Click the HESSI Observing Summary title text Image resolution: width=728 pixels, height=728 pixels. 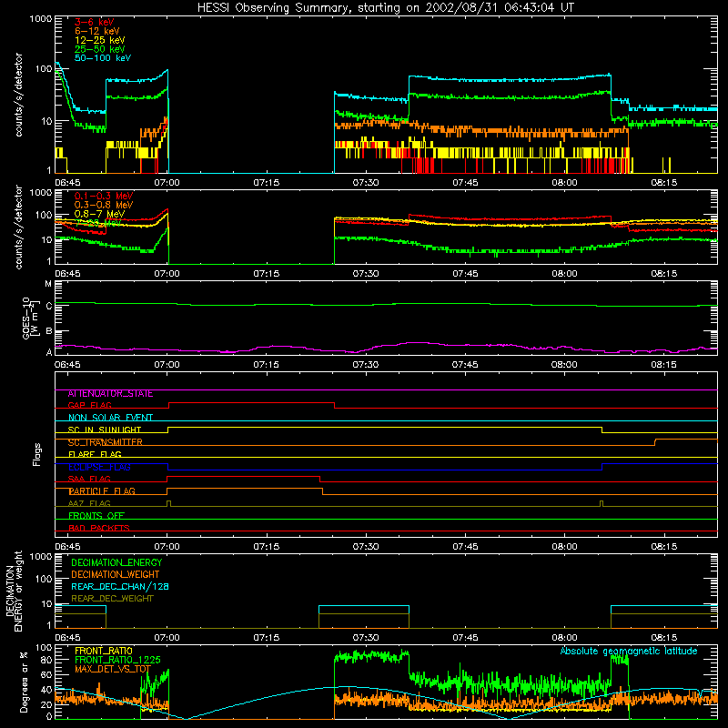click(386, 8)
